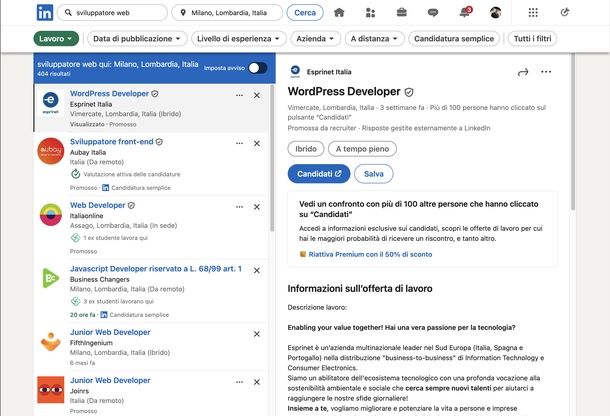The image size is (610, 416).
Task: Share the job with arrow icon
Action: (x=523, y=72)
